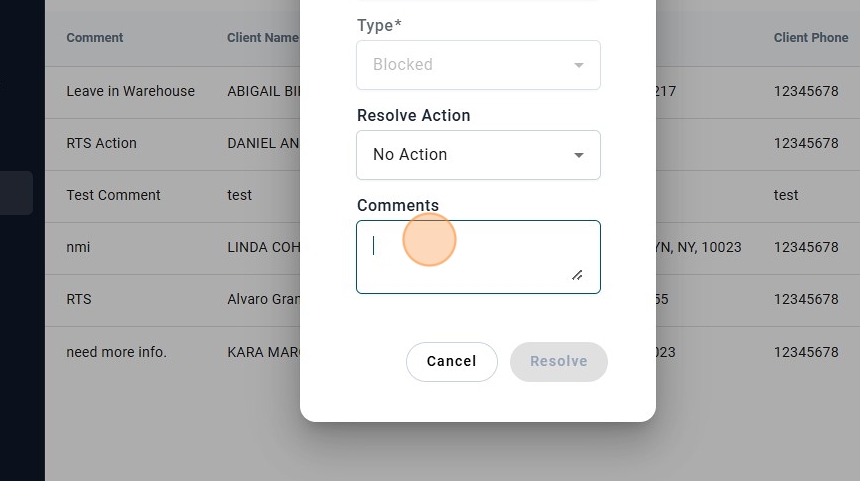This screenshot has width=860, height=481.
Task: Click the LINDA COH client name cell
Action: pos(264,247)
